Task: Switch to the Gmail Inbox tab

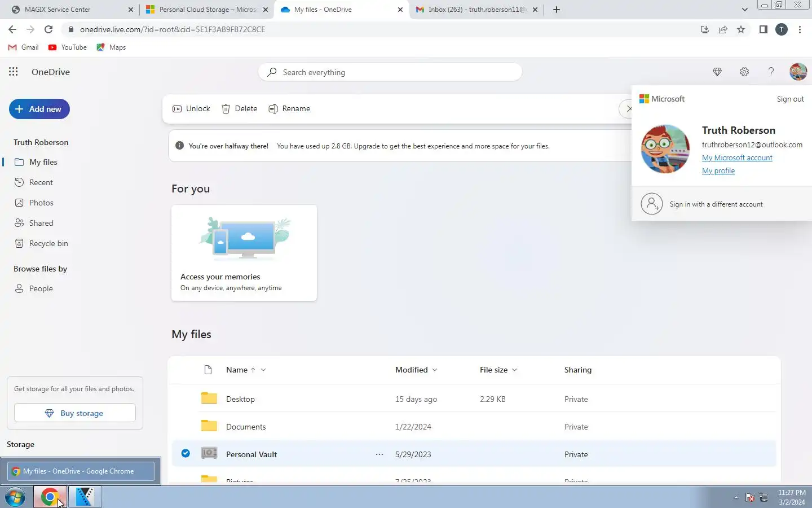Action: (476, 10)
